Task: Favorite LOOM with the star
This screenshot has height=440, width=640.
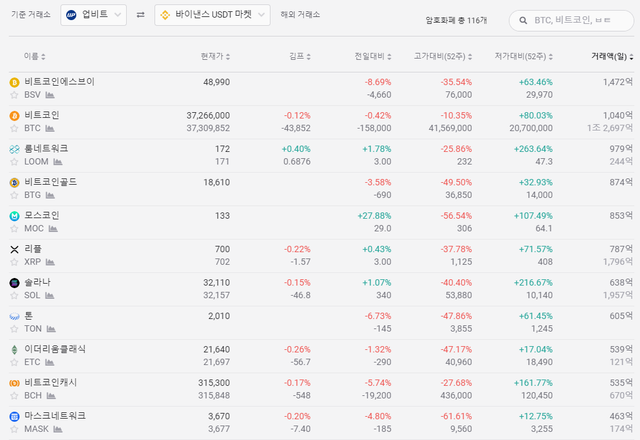Action: pyautogui.click(x=14, y=162)
